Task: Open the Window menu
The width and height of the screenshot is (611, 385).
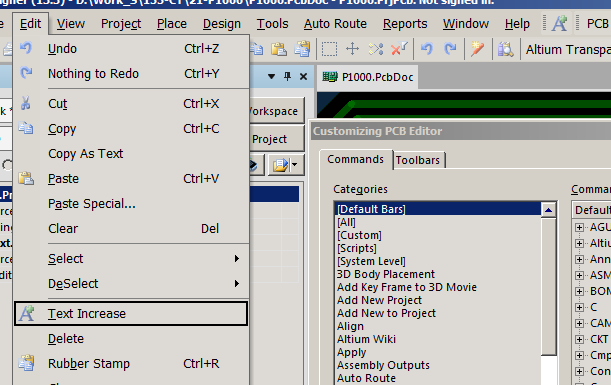Action: point(466,24)
